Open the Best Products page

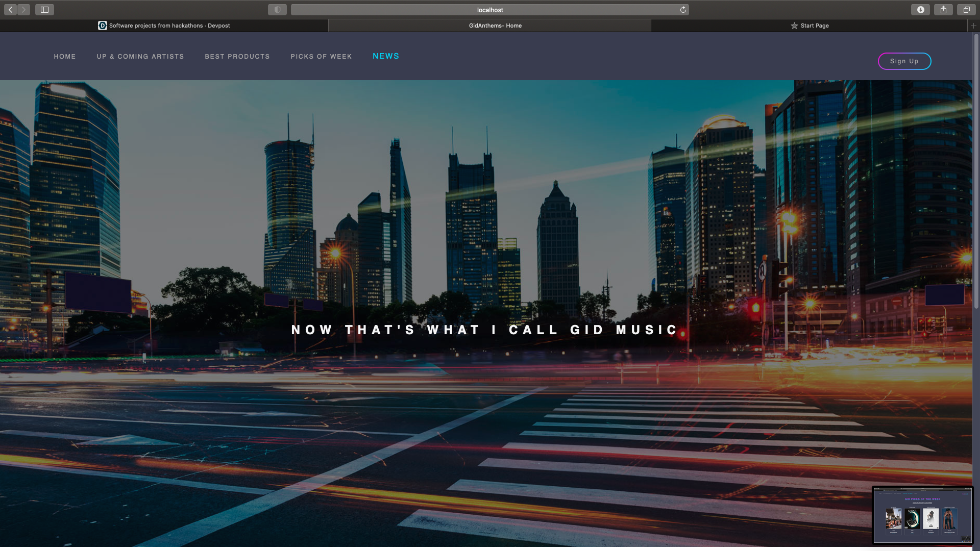coord(237,57)
